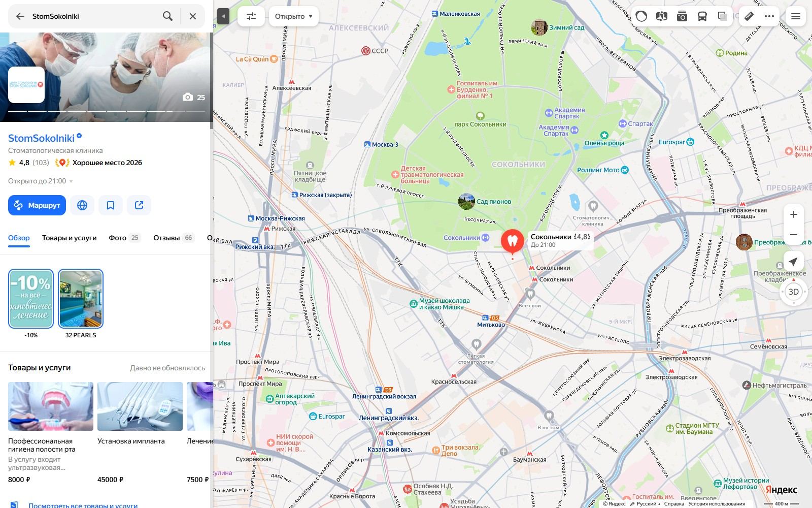
Task: Open the more tools ellipsis menu
Action: point(769,16)
